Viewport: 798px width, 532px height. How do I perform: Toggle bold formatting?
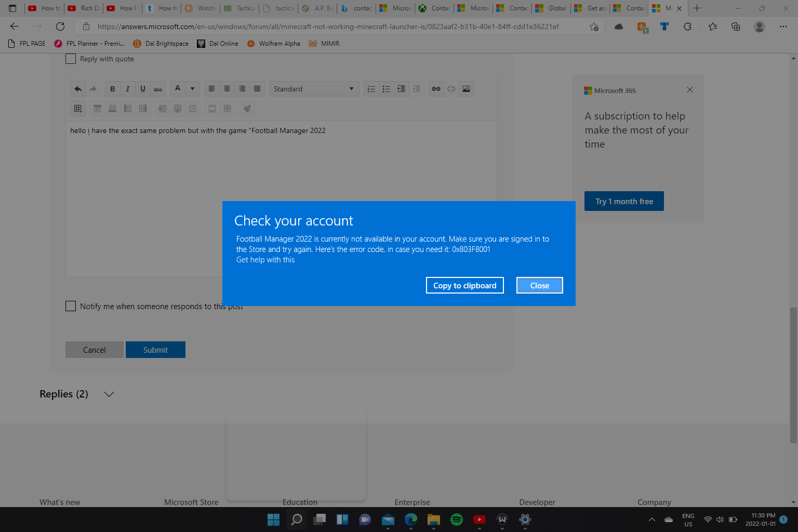pyautogui.click(x=112, y=89)
